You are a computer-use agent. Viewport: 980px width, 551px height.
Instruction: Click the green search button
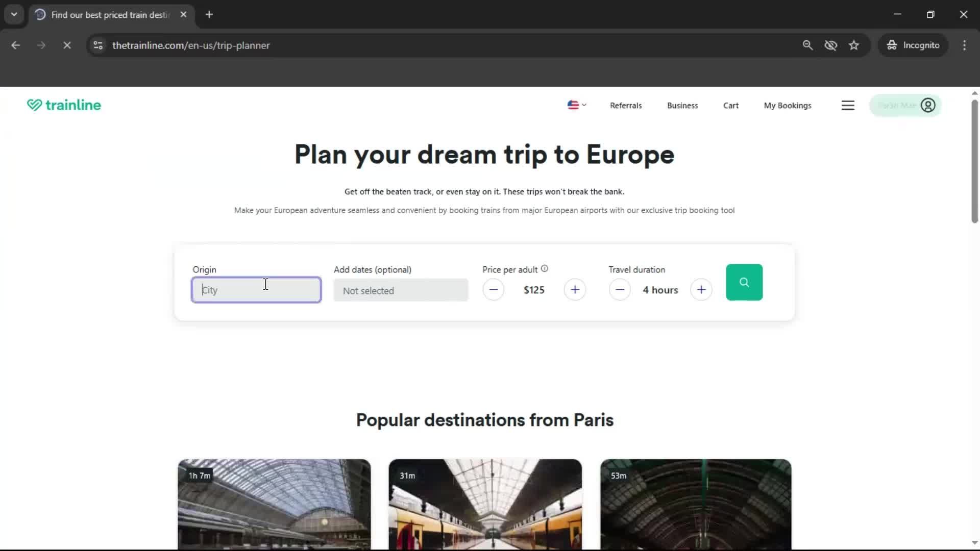coord(744,282)
